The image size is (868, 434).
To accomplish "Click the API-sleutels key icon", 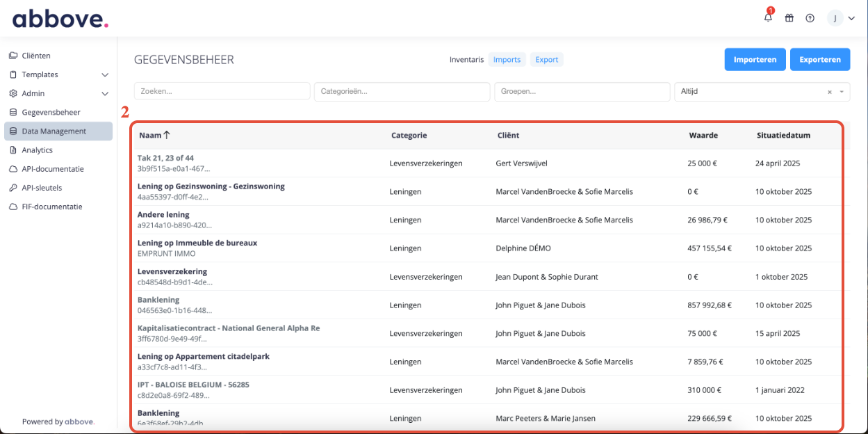I will pos(13,188).
